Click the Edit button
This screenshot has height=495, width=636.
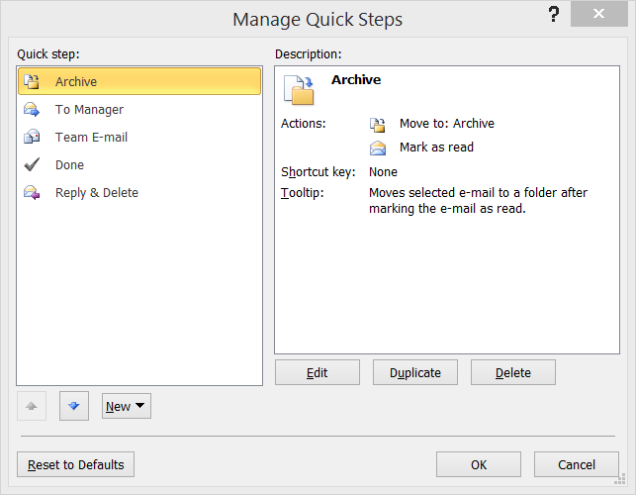coord(317,372)
